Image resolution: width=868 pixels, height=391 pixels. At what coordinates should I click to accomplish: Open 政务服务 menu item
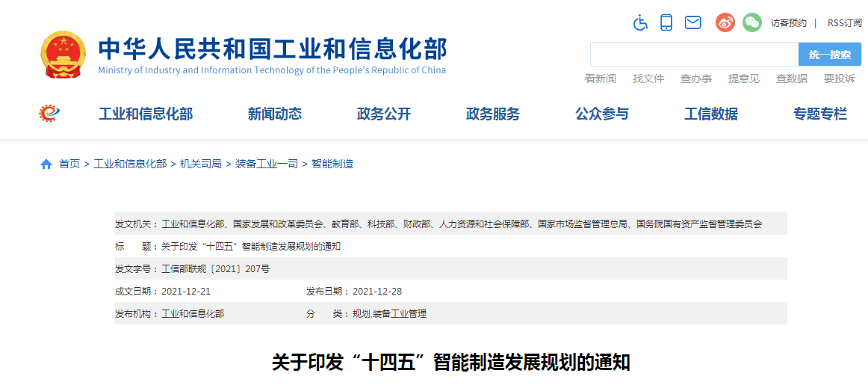pos(493,114)
